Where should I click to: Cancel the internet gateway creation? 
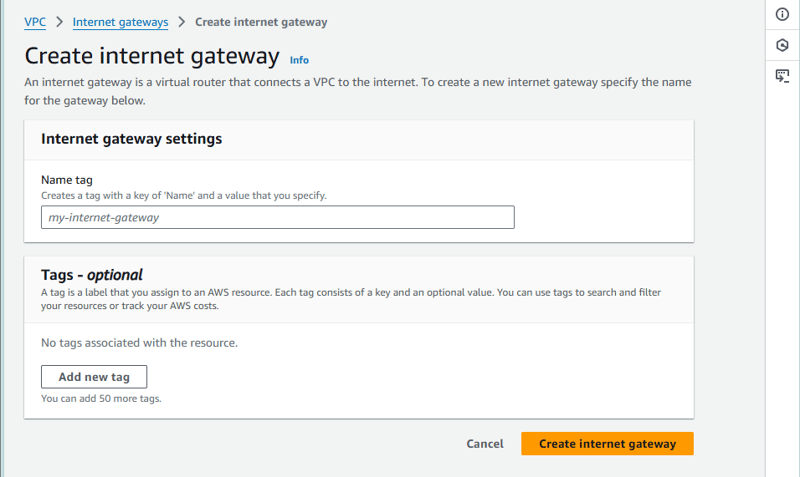(x=485, y=444)
